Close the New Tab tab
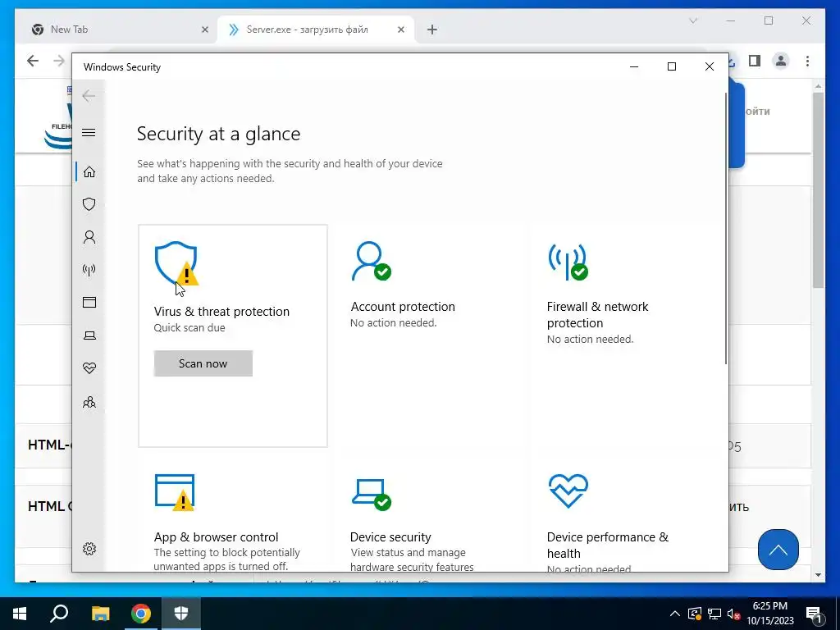This screenshot has width=840, height=630. (x=204, y=30)
